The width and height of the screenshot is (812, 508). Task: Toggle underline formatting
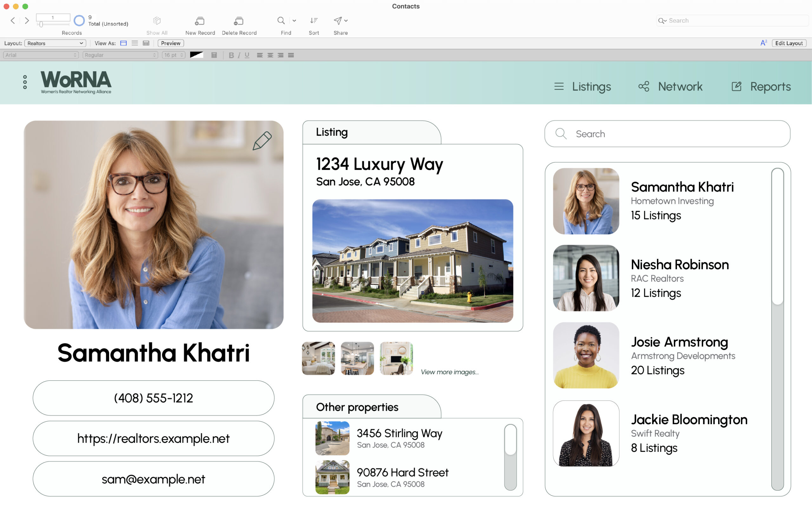(247, 55)
